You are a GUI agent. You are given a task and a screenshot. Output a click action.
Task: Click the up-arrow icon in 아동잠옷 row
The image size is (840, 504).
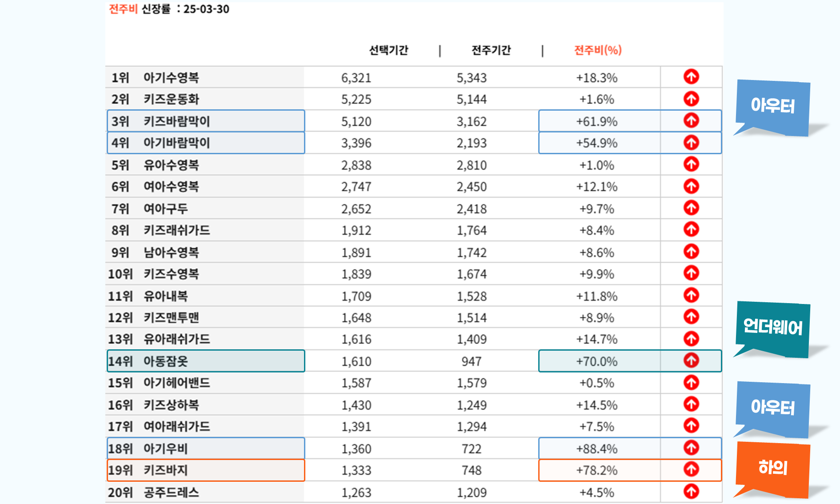[691, 360]
